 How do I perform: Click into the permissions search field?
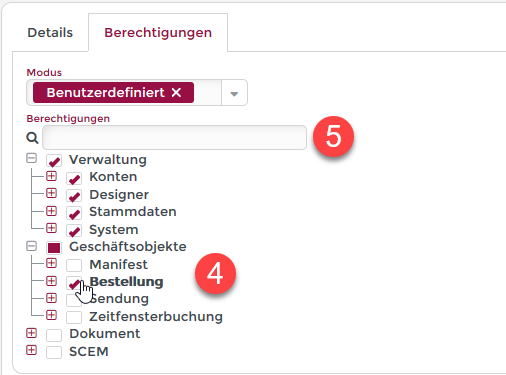(x=174, y=138)
